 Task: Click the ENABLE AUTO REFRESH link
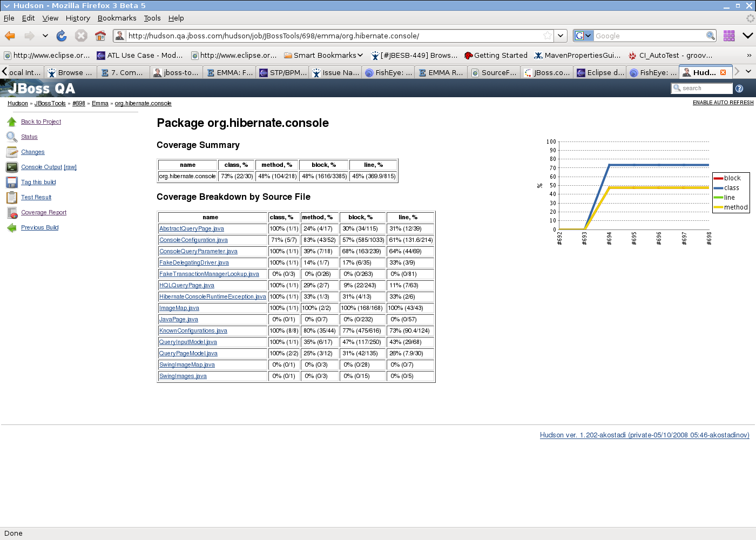(x=723, y=103)
